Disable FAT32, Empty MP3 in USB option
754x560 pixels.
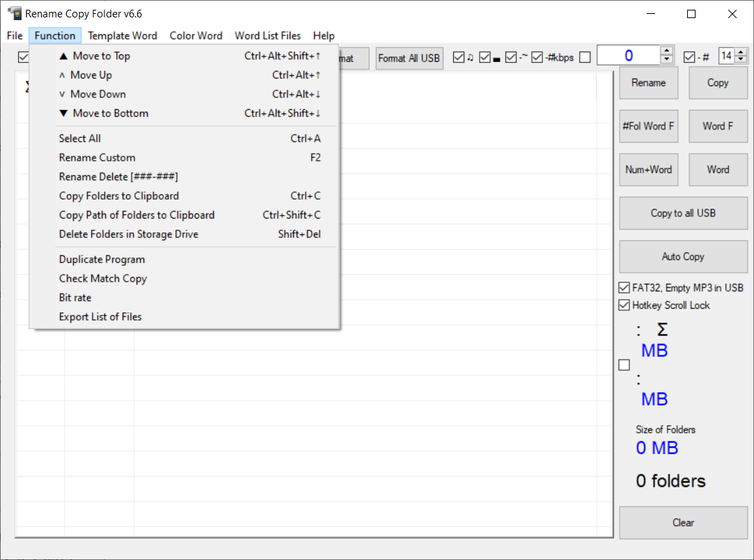point(625,288)
